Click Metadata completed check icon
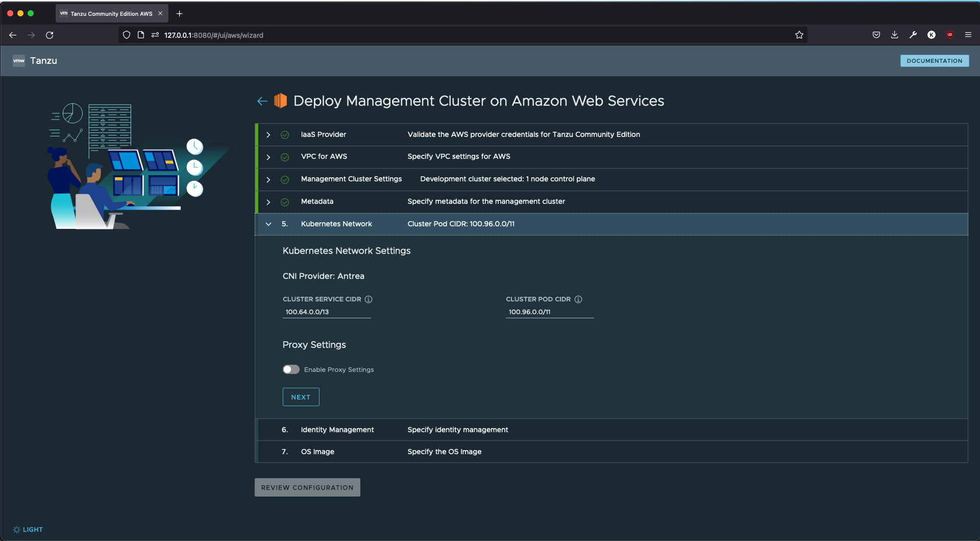Screen dimensions: 980x541 point(285,202)
